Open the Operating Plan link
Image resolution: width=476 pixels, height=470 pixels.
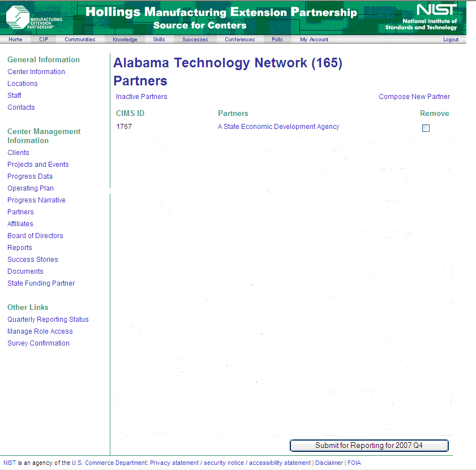pos(31,188)
